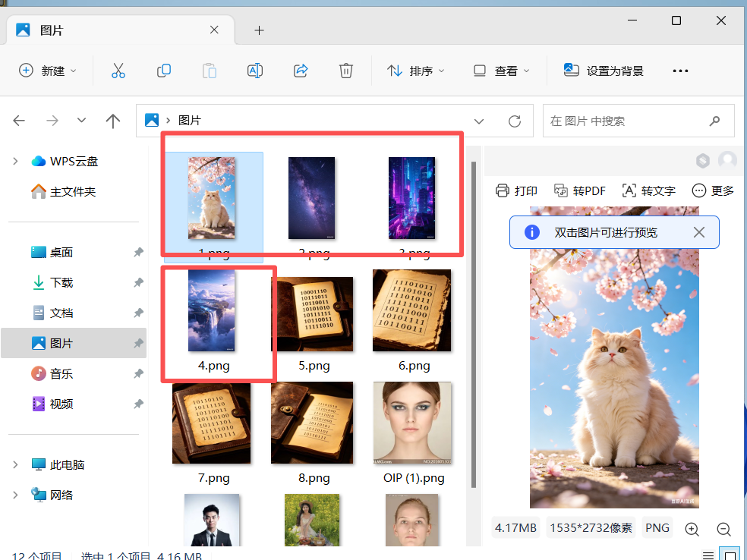
Task: Go up one folder level
Action: 113,121
